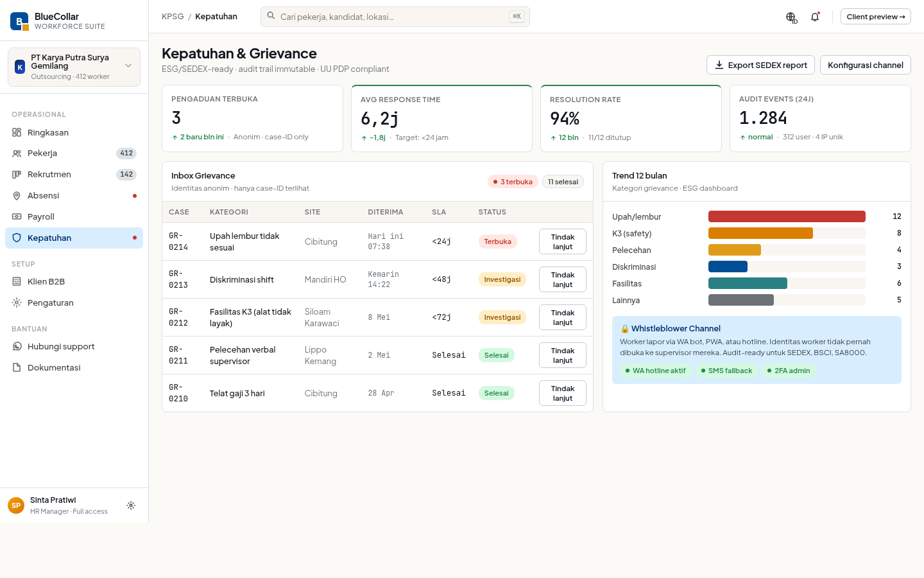924x578 pixels.
Task: Filter inbox by 11 selesai chip
Action: point(563,182)
